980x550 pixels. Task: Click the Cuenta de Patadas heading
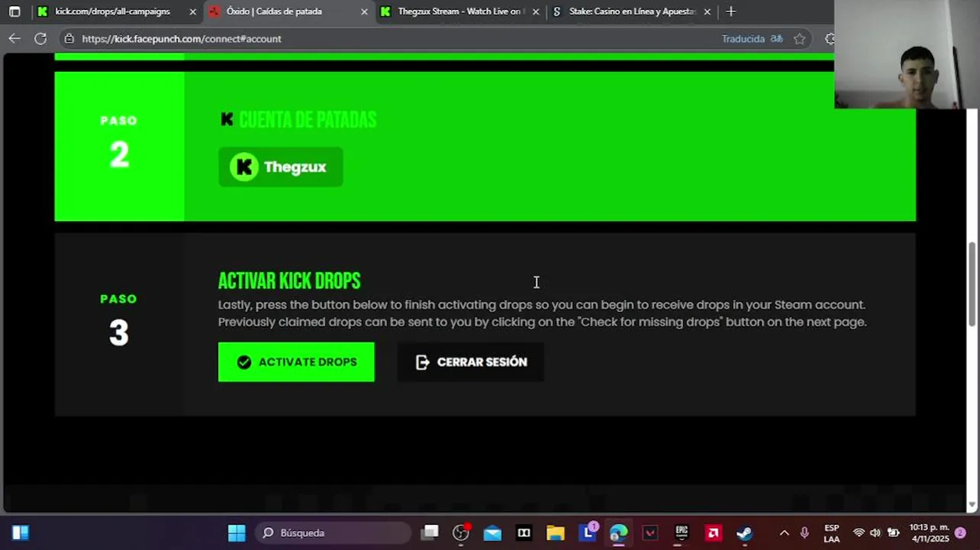tap(308, 120)
